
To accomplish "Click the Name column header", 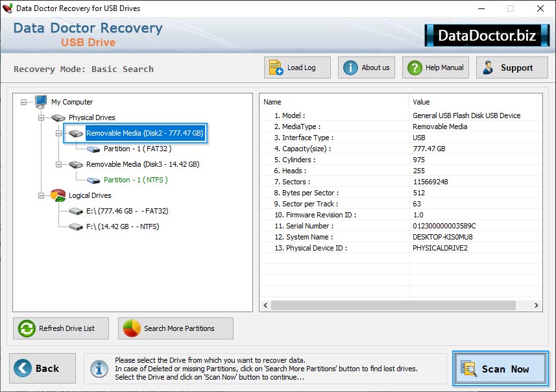I will coord(272,102).
